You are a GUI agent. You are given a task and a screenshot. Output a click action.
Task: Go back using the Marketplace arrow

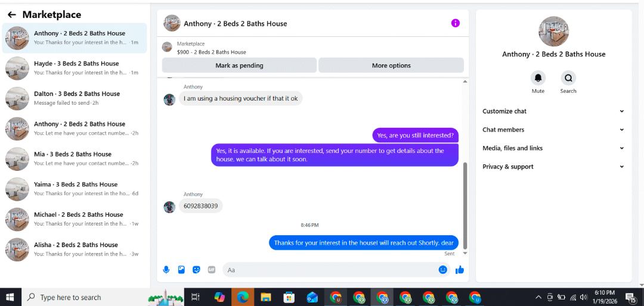(12, 15)
